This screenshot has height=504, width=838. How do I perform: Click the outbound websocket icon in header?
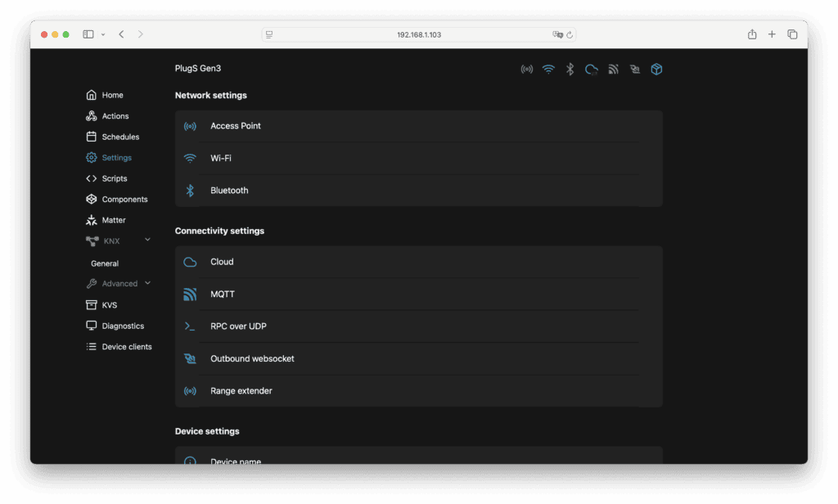pos(634,70)
